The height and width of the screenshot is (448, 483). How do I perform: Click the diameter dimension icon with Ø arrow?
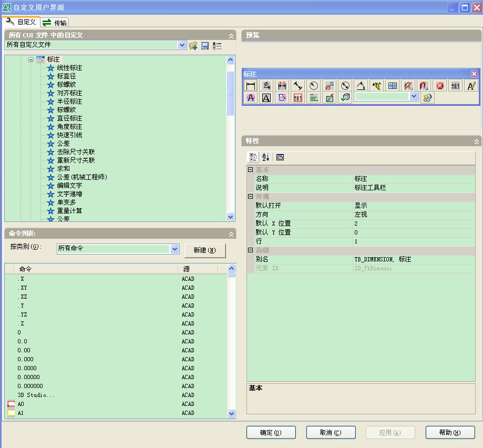pyautogui.click(x=266, y=85)
